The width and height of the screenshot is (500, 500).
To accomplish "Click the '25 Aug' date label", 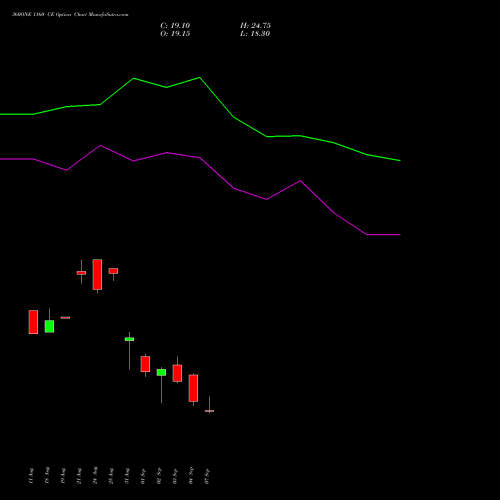I will coord(111,476).
